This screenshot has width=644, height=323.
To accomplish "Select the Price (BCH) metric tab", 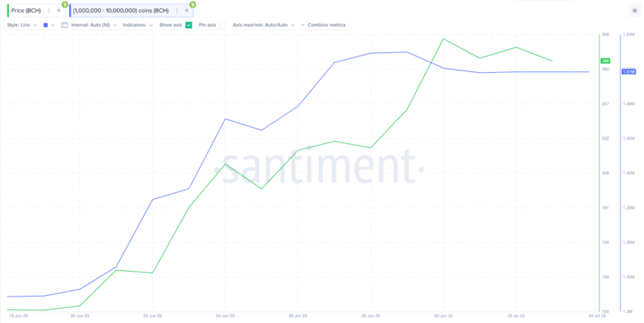I will [26, 11].
